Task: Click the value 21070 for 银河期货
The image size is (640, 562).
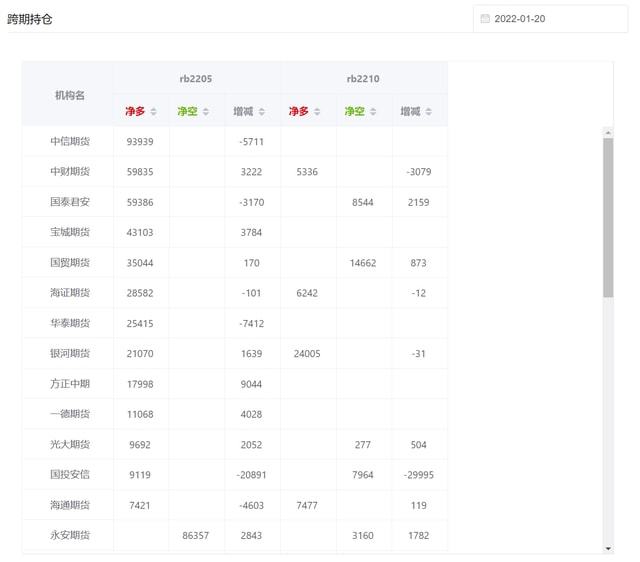Action: [x=140, y=354]
